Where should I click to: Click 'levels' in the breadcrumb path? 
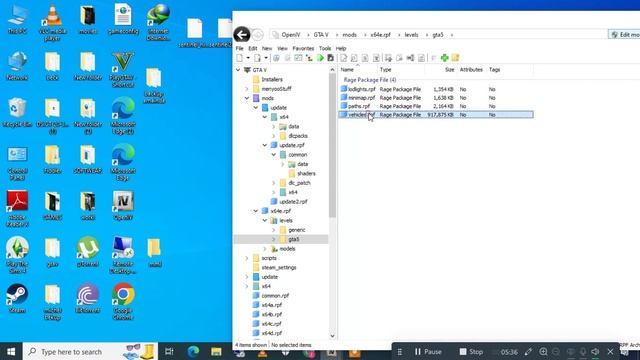pos(411,35)
